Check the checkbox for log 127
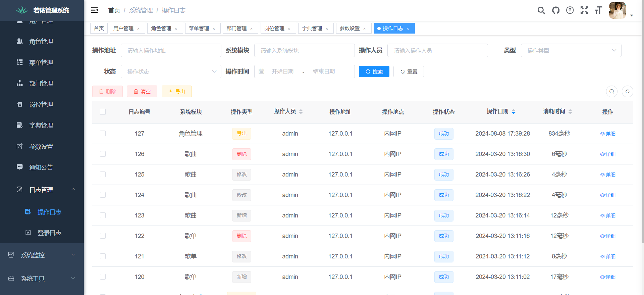The width and height of the screenshot is (644, 295). click(103, 134)
